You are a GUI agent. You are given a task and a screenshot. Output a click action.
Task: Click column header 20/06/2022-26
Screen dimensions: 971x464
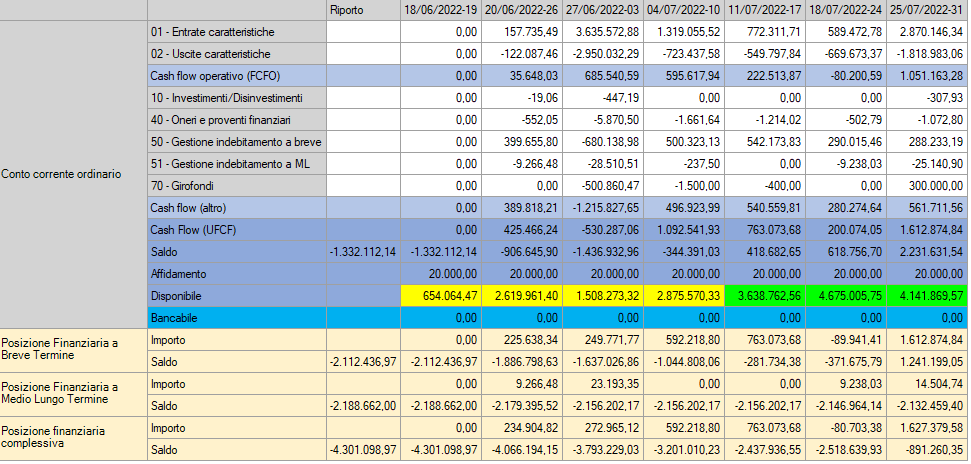(522, 10)
